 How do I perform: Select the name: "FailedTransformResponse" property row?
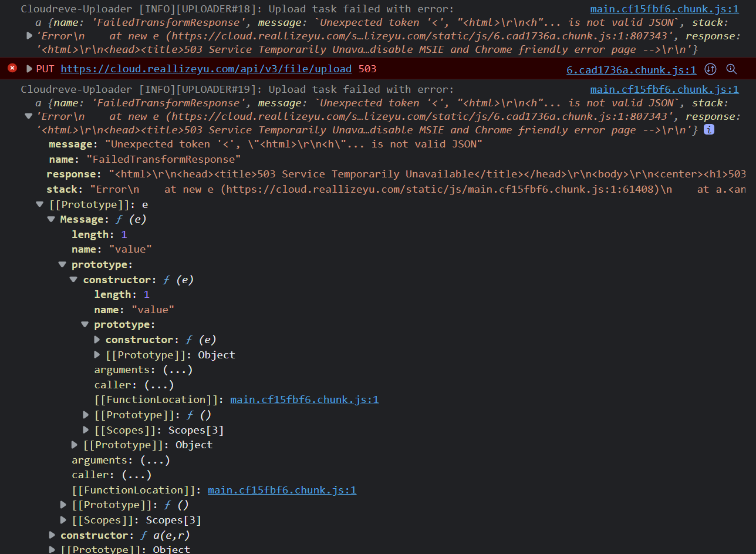tap(145, 159)
